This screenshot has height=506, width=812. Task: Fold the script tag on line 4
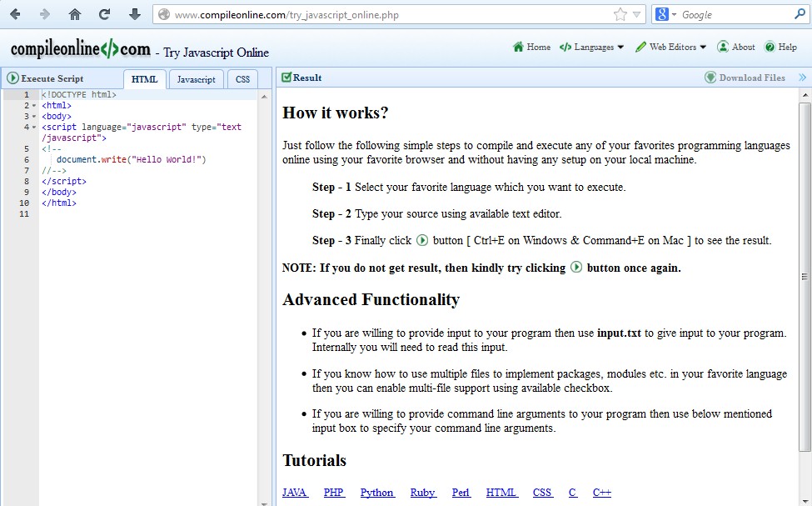pos(34,127)
